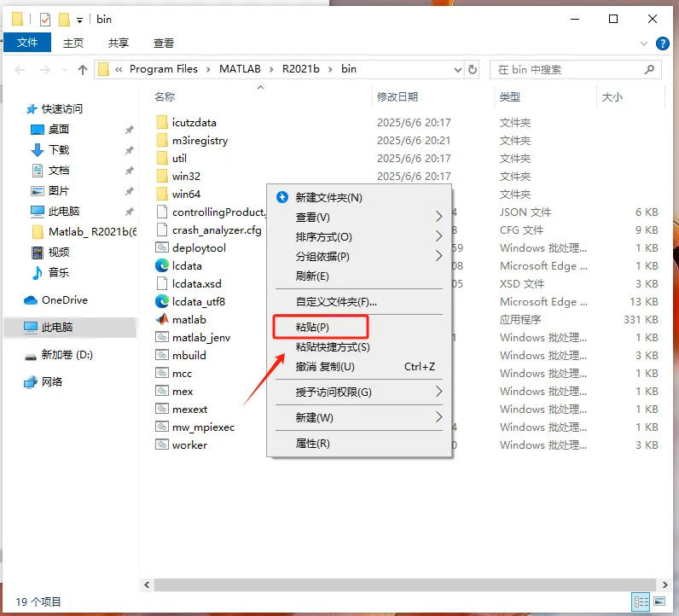This screenshot has height=616, width=679.
Task: Click MATLAB in the address breadcrumb
Action: [x=240, y=69]
